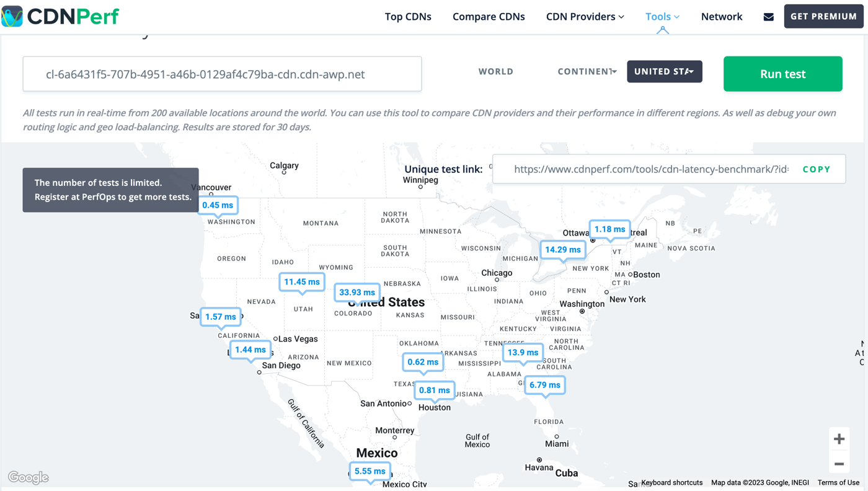Click the 5.55 ms marker in Mexico
The height and width of the screenshot is (491, 868).
pyautogui.click(x=370, y=471)
